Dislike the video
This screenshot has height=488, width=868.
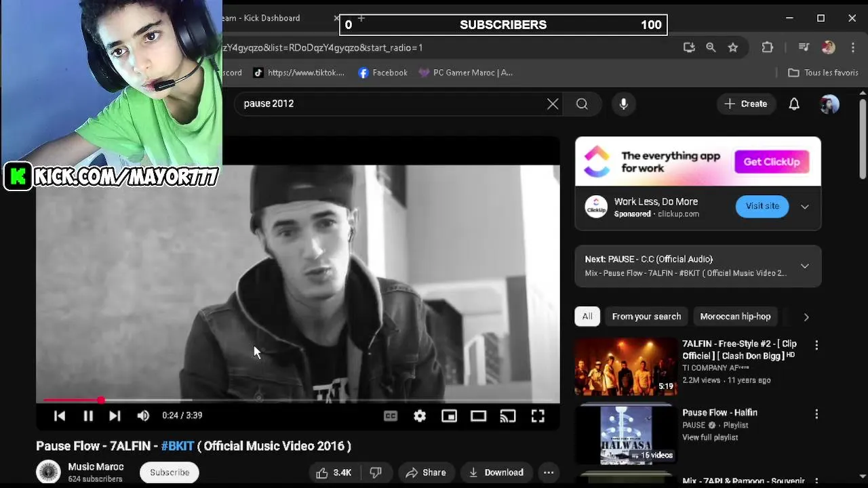coord(376,472)
